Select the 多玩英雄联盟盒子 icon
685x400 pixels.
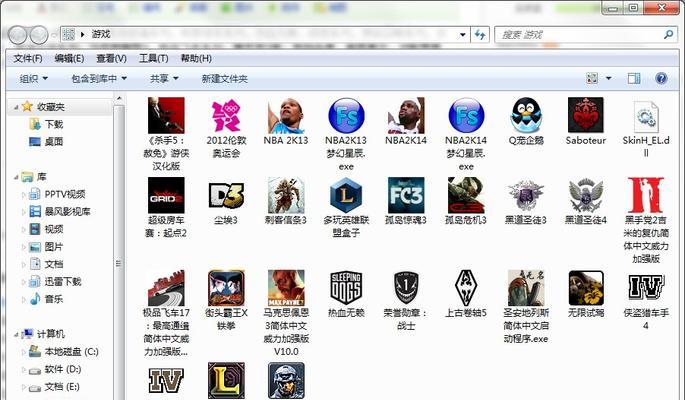pos(346,195)
